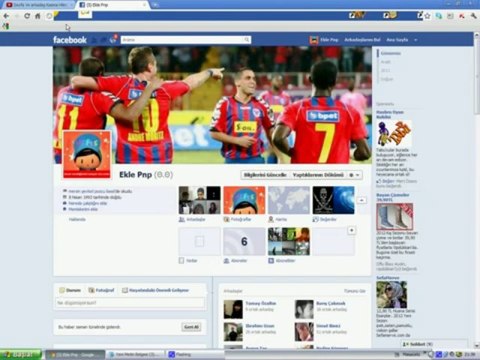Open Notlar notes tile
The height and width of the screenshot is (360, 480).
(x=199, y=242)
